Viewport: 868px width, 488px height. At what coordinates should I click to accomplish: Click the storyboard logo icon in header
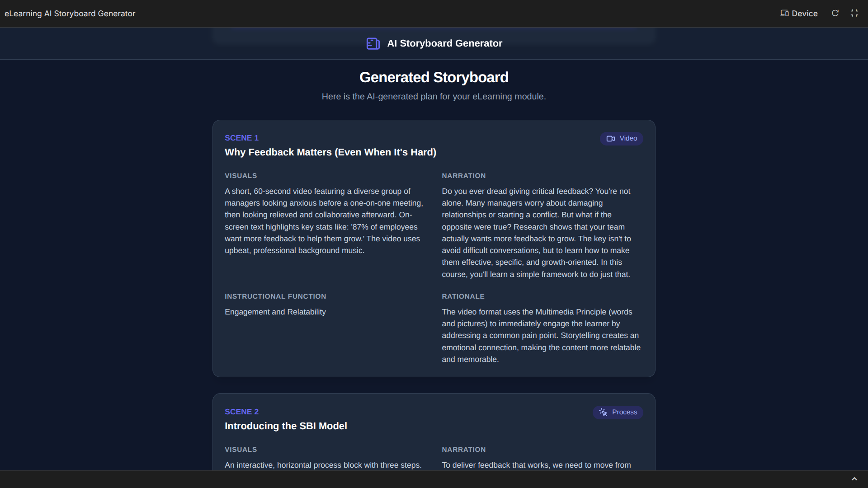tap(373, 43)
